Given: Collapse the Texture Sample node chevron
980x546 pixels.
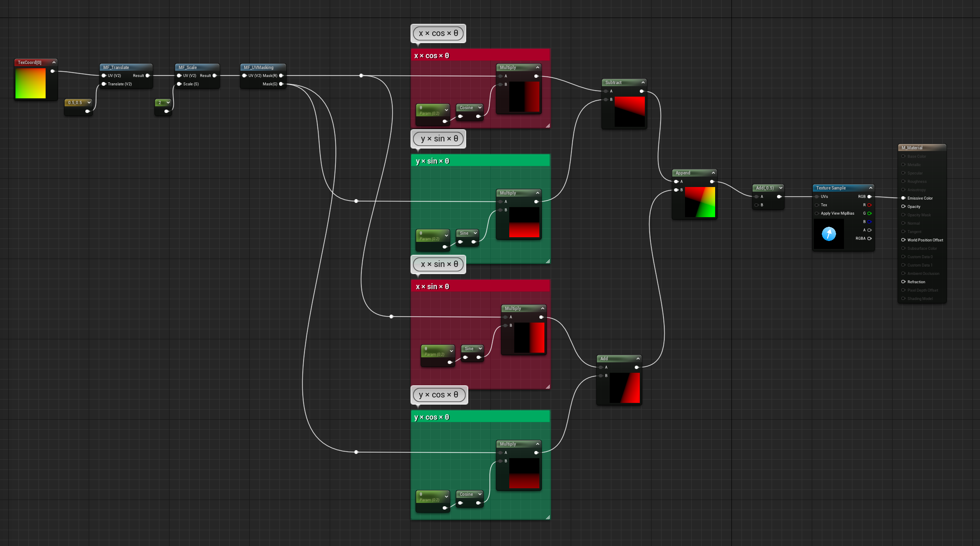Looking at the screenshot, I should 871,188.
